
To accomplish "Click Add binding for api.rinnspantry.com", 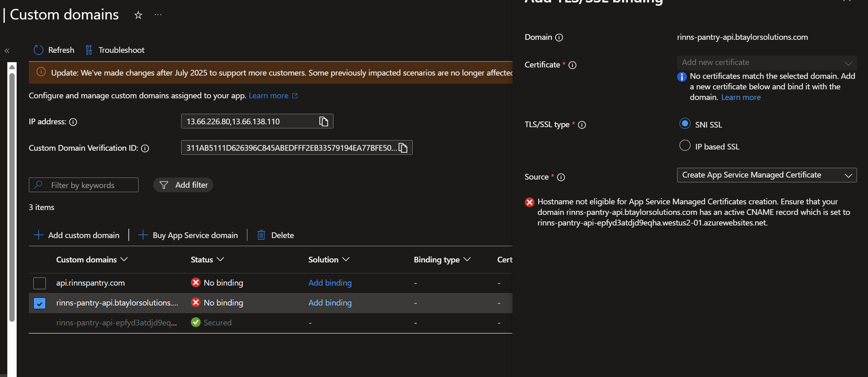I will pos(330,283).
